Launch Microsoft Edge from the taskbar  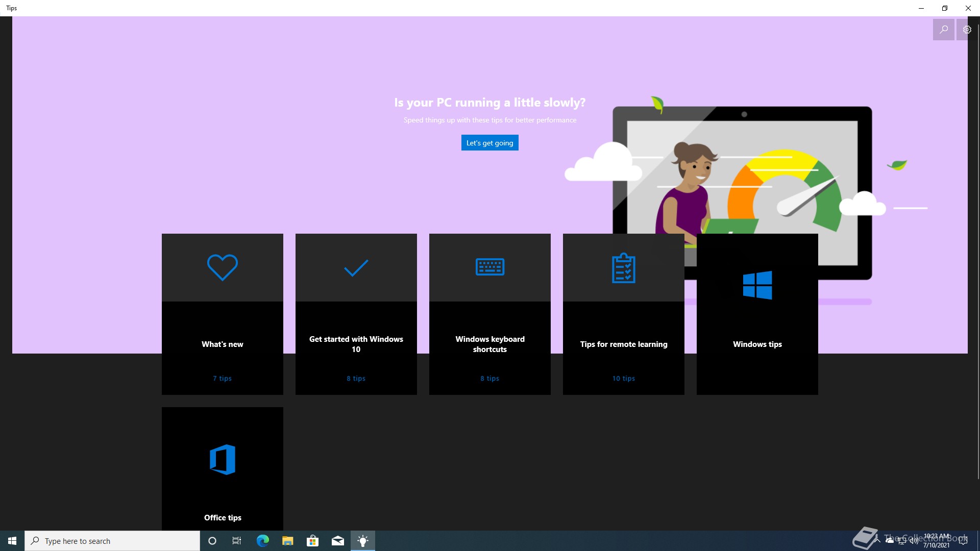pyautogui.click(x=262, y=541)
